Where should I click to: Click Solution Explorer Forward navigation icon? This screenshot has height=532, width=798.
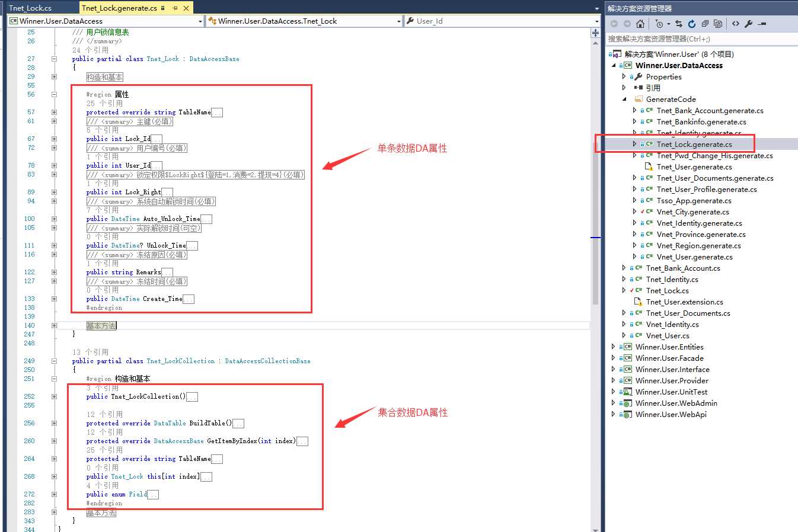[627, 24]
